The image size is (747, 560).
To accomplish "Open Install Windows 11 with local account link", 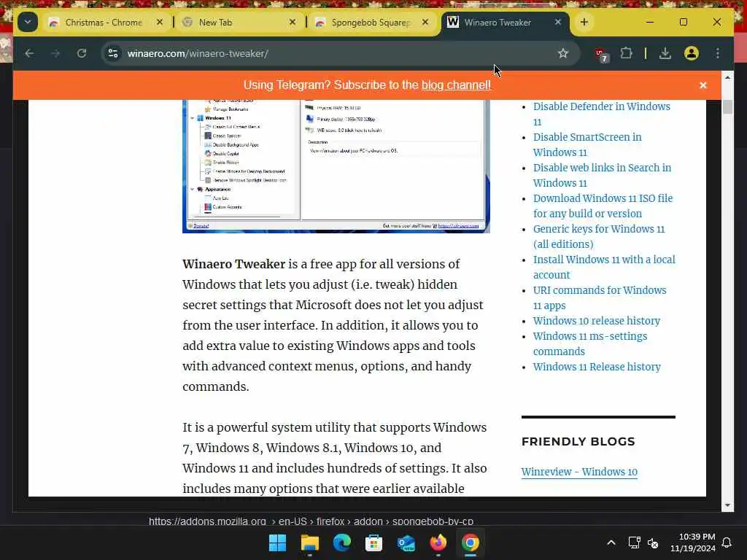I will pyautogui.click(x=604, y=267).
